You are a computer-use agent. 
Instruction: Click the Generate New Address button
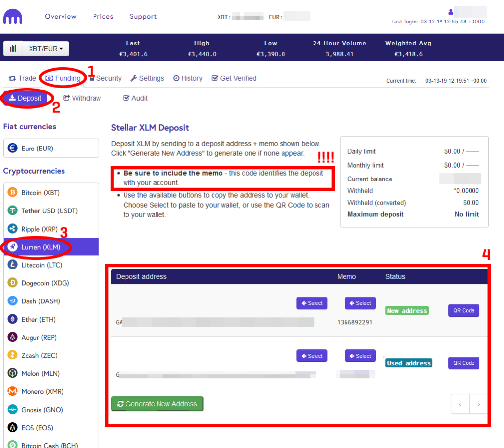click(x=157, y=404)
